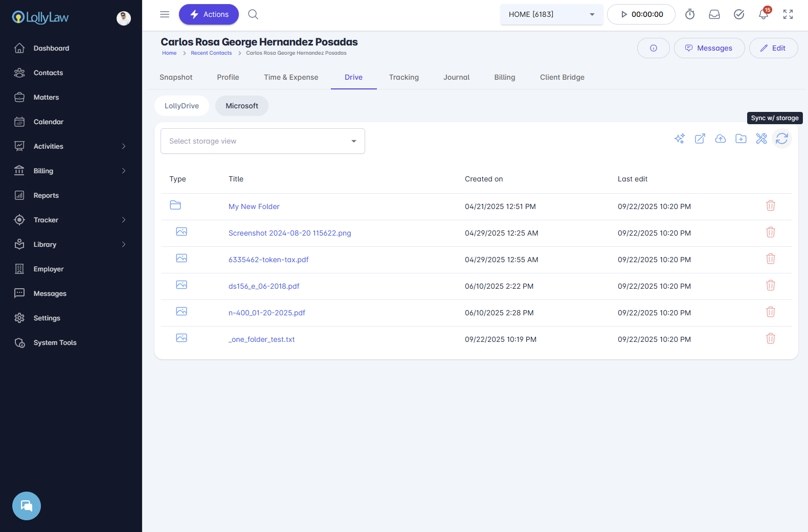Go to Home breadcrumb
808x532 pixels.
click(x=169, y=53)
